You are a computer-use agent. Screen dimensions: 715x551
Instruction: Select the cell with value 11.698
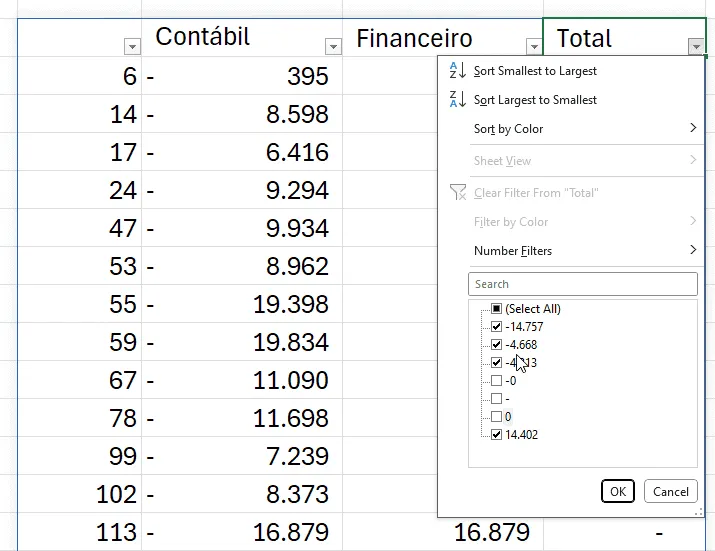coord(242,418)
